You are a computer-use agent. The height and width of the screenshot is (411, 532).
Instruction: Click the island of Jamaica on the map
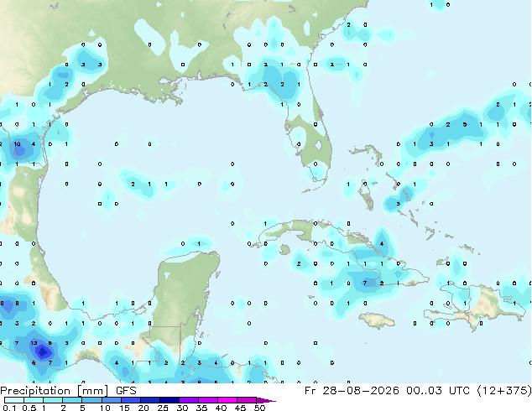tap(377, 320)
